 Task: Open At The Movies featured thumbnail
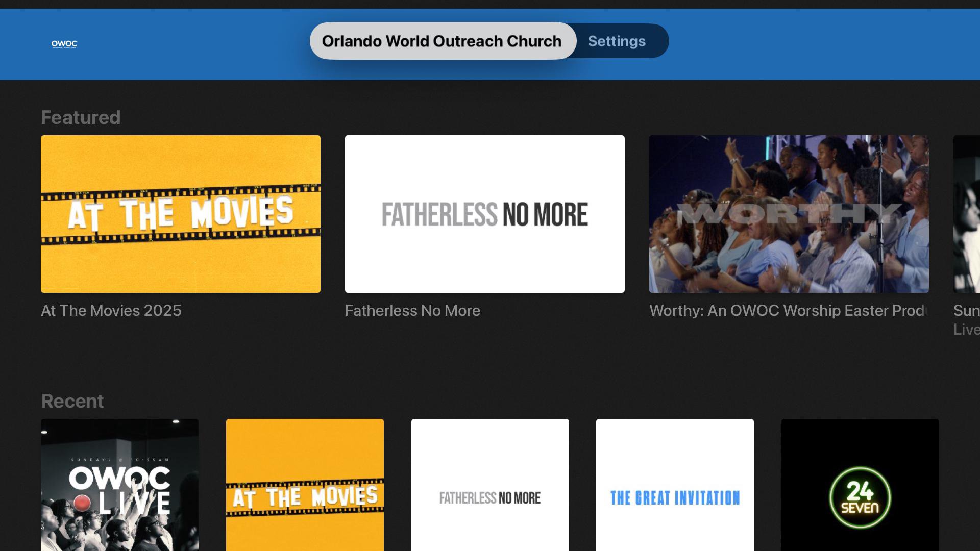(181, 214)
